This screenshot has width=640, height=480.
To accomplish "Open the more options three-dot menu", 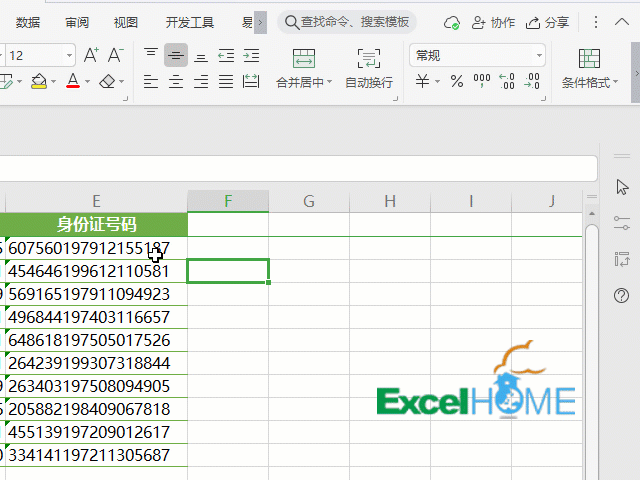I will (596, 22).
